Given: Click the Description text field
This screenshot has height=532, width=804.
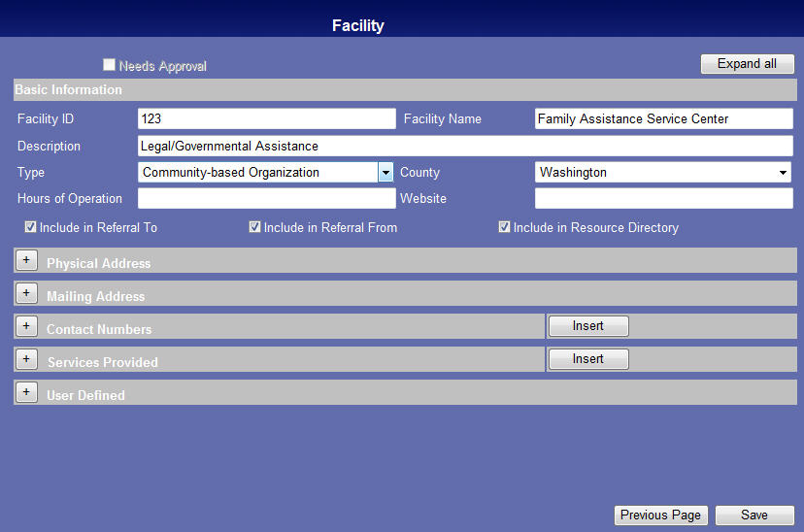Looking at the screenshot, I should click(465, 146).
